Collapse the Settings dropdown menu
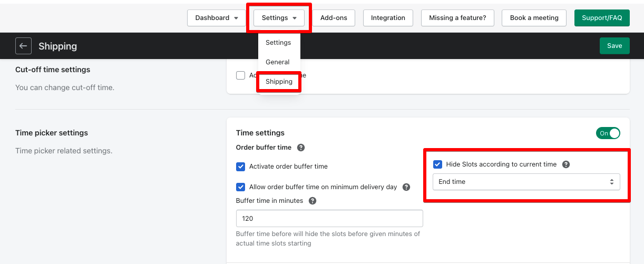 click(x=279, y=18)
